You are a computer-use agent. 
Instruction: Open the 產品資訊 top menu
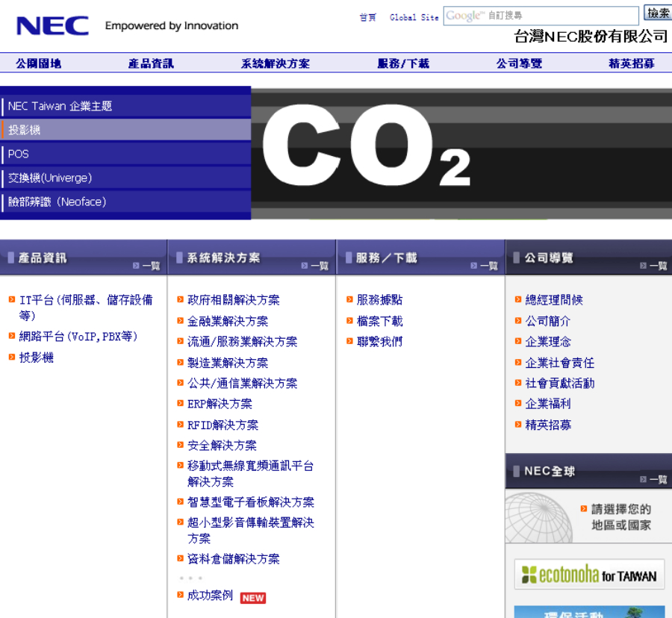[x=151, y=63]
